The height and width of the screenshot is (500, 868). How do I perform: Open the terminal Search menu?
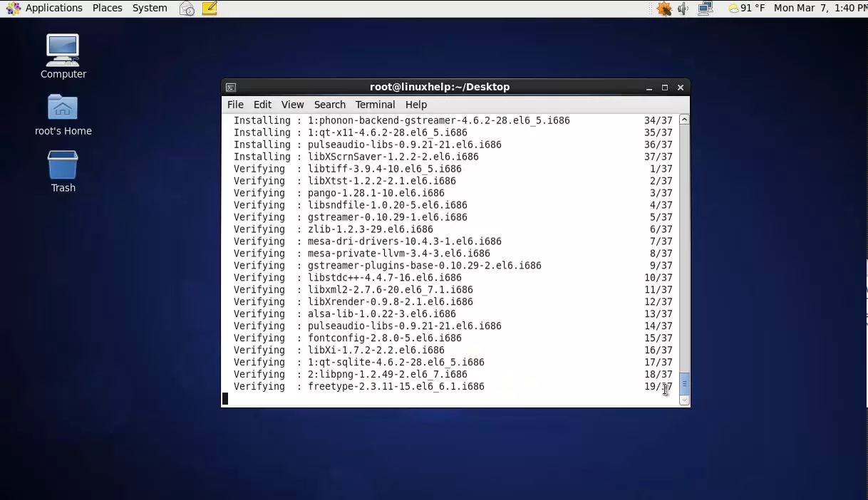pyautogui.click(x=329, y=105)
